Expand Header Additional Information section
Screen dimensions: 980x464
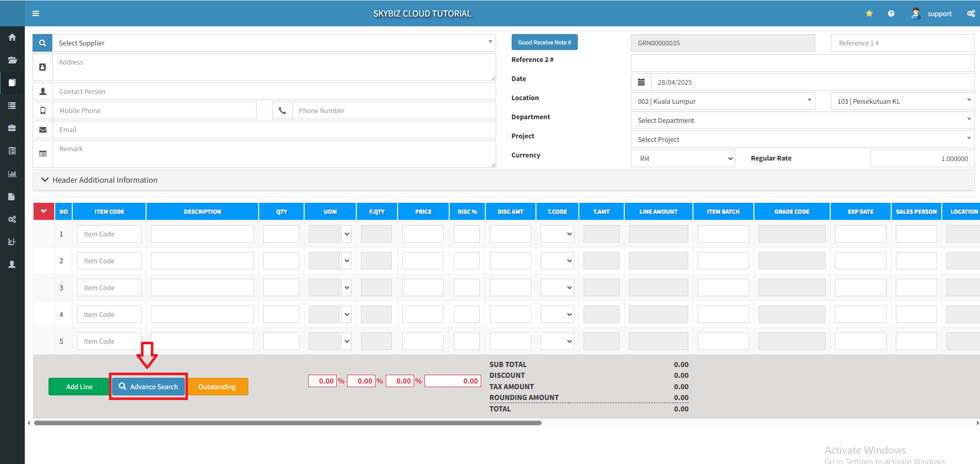(x=99, y=180)
